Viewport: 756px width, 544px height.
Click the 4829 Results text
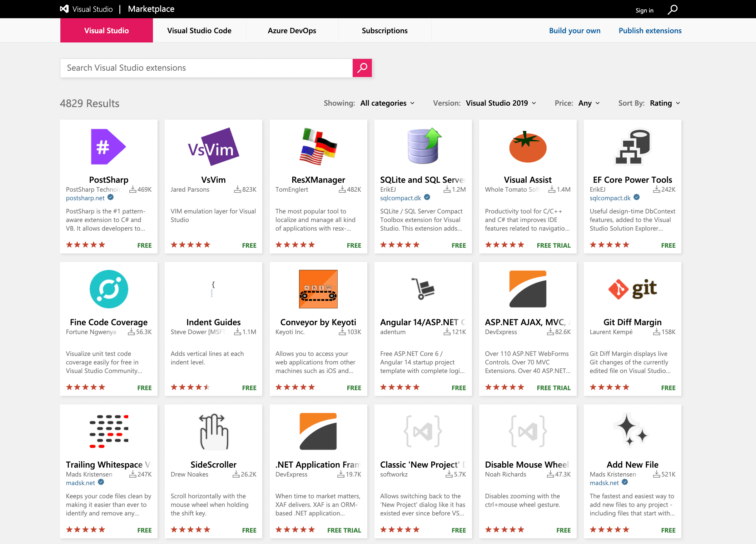90,104
